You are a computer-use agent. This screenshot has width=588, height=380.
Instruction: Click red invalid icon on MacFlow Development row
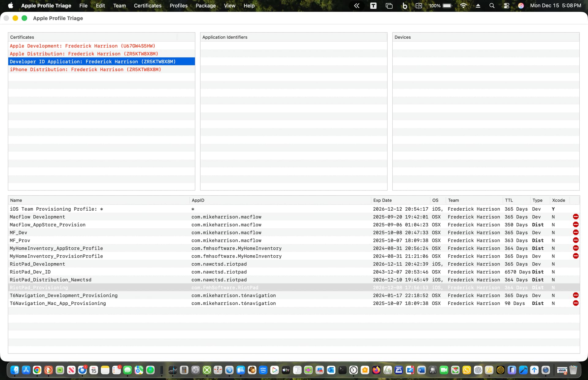pos(575,217)
